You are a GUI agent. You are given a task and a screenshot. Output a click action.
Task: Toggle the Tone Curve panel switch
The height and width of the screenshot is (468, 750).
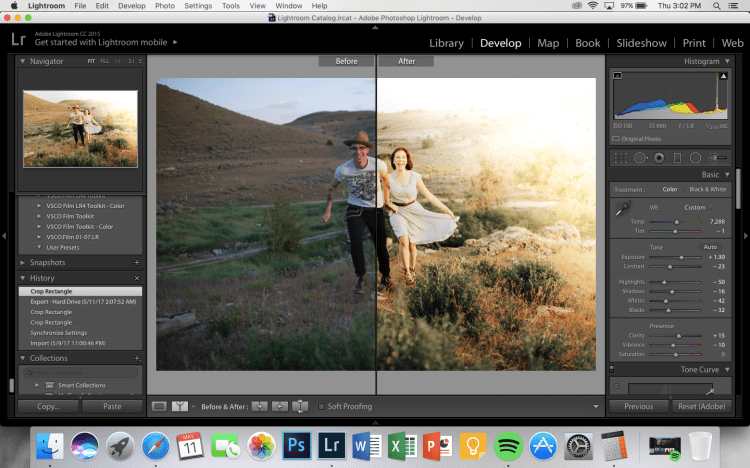pyautogui.click(x=612, y=369)
